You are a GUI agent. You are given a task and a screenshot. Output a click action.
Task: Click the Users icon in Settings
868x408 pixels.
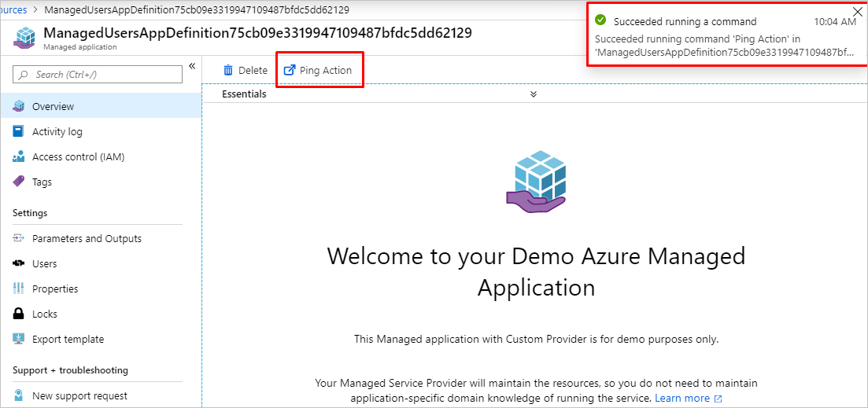19,263
